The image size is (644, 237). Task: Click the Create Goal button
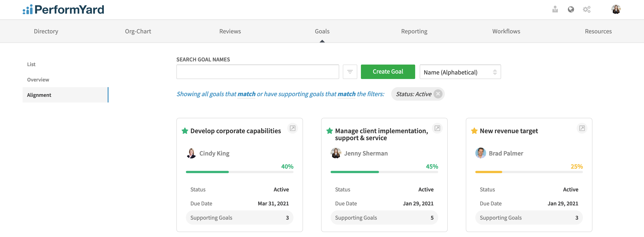[388, 72]
